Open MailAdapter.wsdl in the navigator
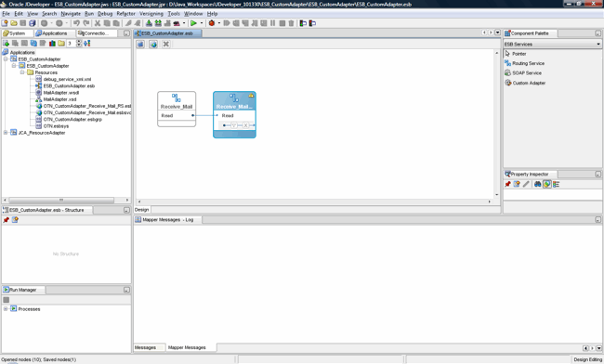This screenshot has height=364, width=604. (x=60, y=92)
